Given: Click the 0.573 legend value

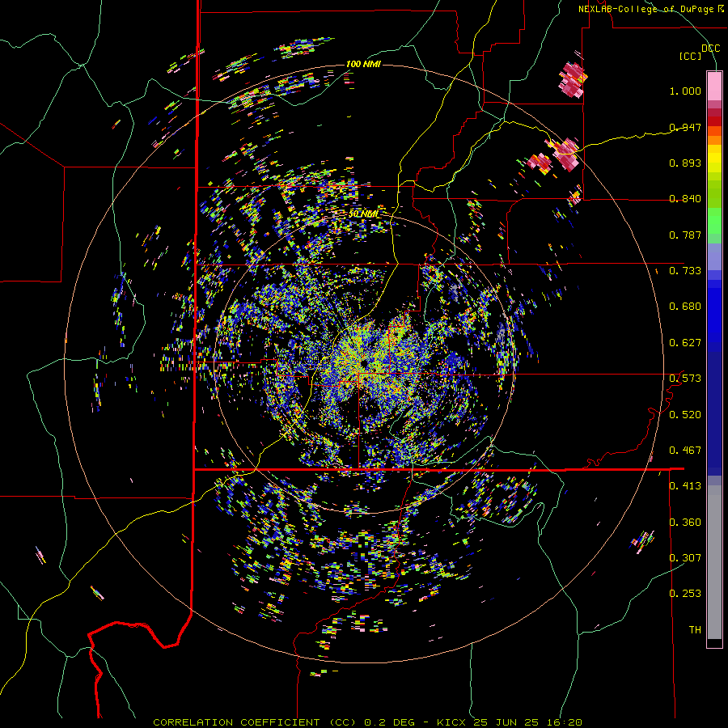Looking at the screenshot, I should coord(685,379).
